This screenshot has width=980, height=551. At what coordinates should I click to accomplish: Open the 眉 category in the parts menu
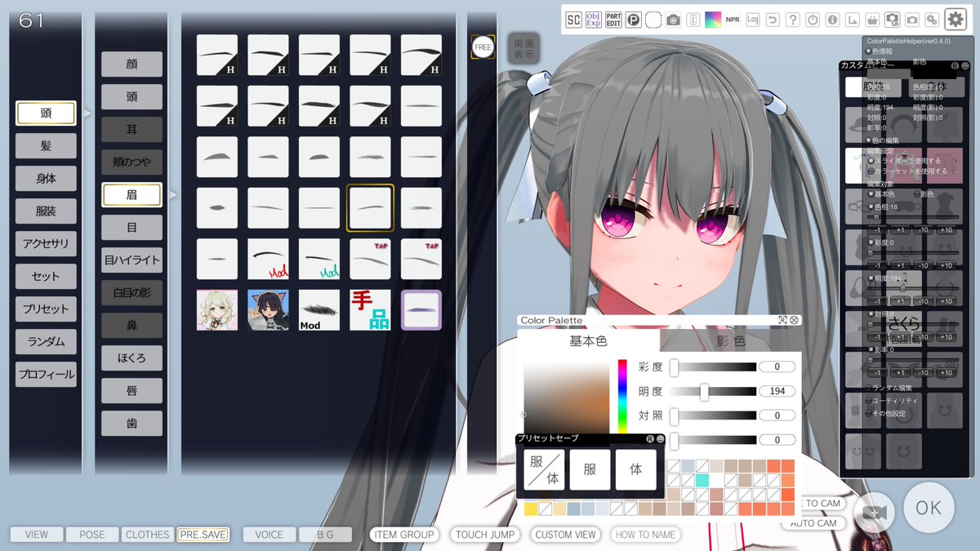[131, 194]
